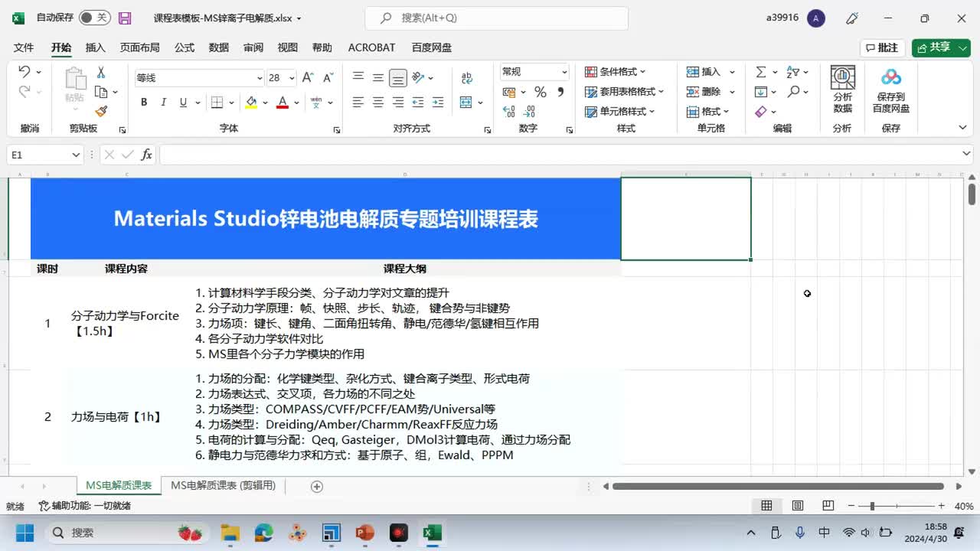Open the Name Box dropdown
The image size is (980, 551).
pos(76,155)
